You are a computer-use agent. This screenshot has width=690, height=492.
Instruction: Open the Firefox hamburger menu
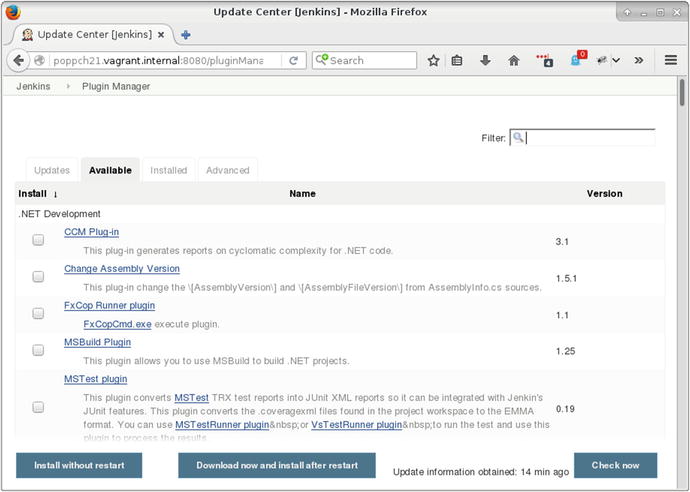point(671,60)
